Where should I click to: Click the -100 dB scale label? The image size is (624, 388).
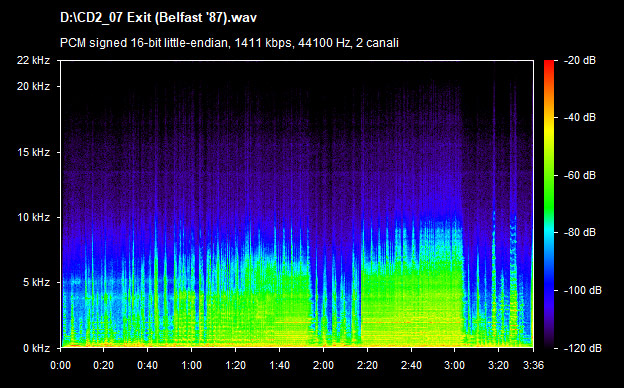pyautogui.click(x=583, y=291)
